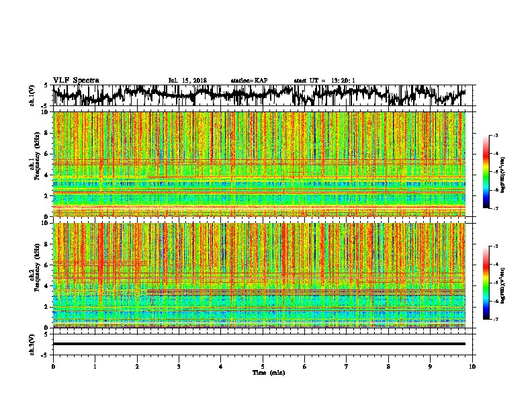Click the "ch.1(V)" waveform axis label
532x411 pixels.
[x=32, y=95]
